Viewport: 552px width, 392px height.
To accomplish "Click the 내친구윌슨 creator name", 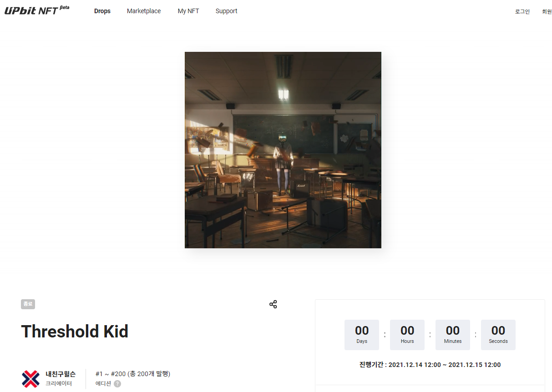I will coord(61,374).
